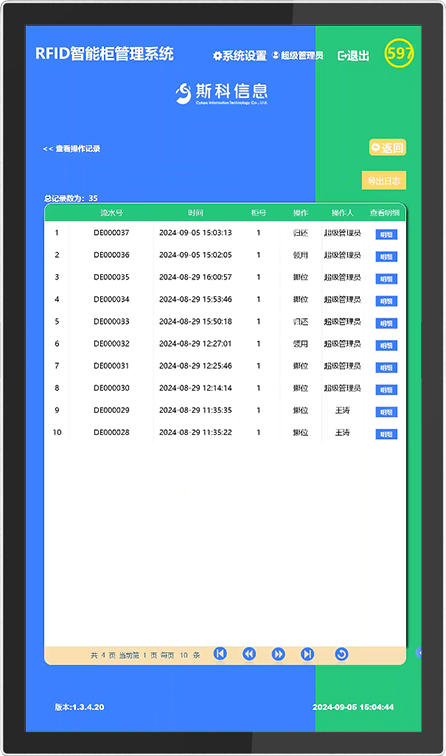Click 退出 to log out
Screen dimensions: 446x756
tap(353, 55)
